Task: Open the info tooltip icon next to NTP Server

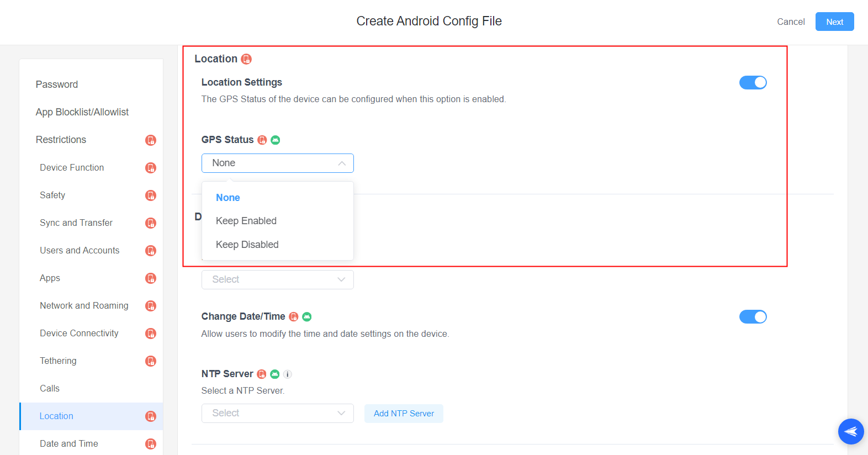Action: (287, 374)
